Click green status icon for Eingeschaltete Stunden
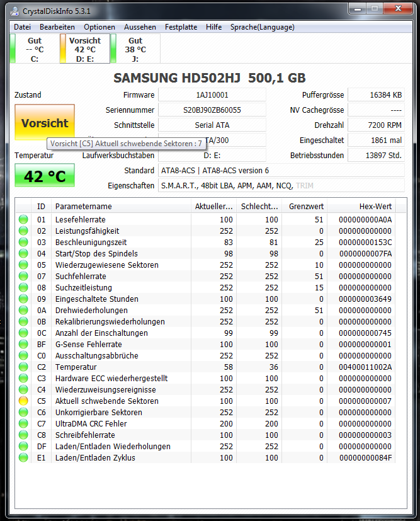 point(23,299)
